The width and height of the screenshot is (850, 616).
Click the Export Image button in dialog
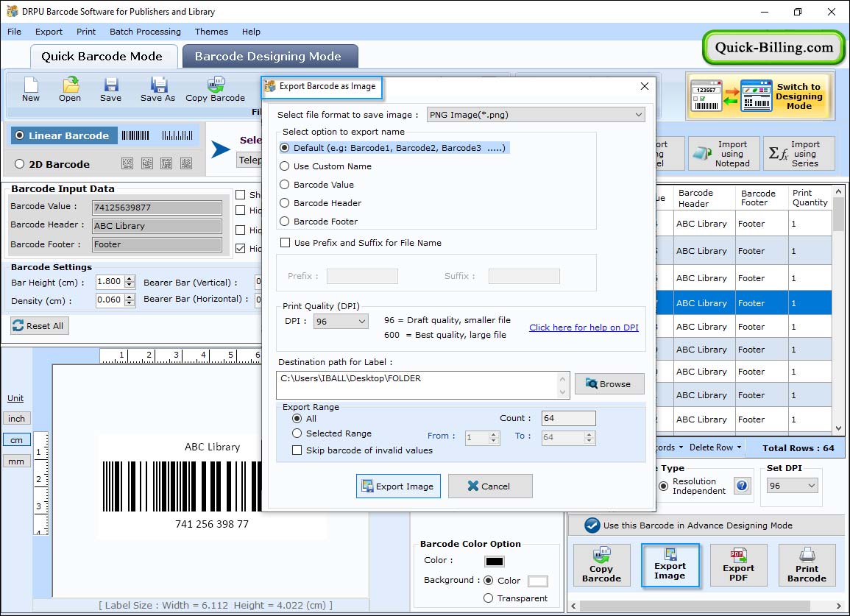pos(398,486)
